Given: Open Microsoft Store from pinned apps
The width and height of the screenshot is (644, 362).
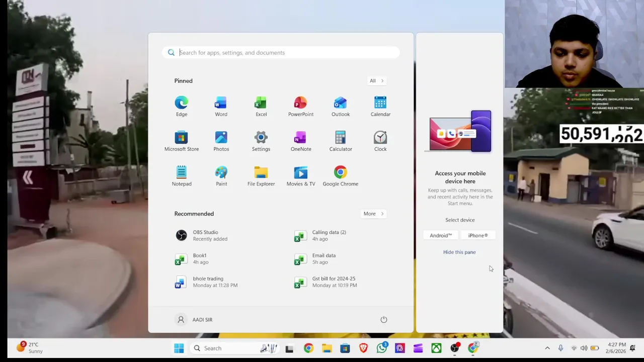Looking at the screenshot, I should (x=182, y=141).
